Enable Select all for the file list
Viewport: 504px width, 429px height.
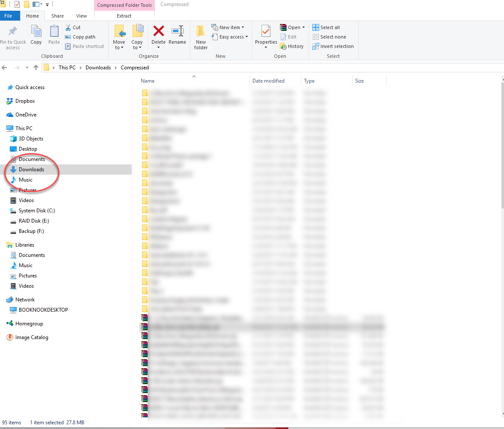326,27
